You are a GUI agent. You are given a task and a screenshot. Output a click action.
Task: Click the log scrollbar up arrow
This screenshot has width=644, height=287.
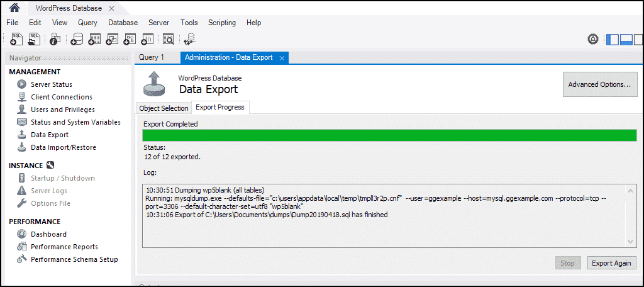coord(630,189)
